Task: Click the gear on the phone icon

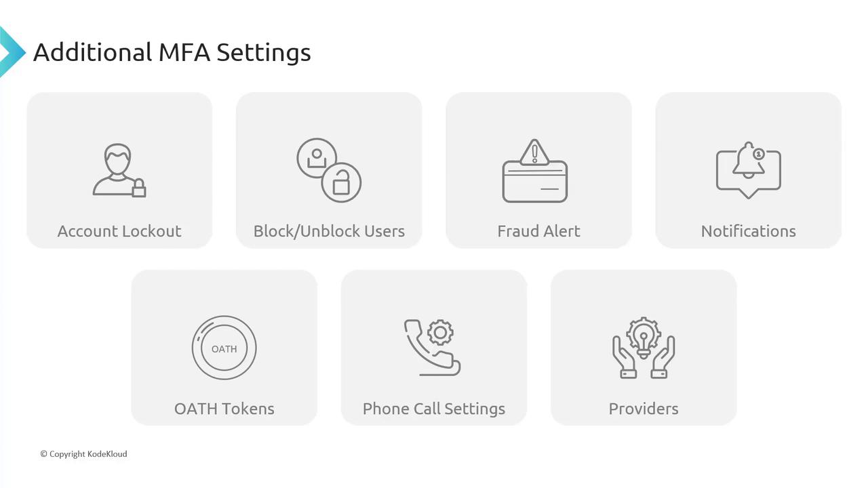Action: click(441, 332)
